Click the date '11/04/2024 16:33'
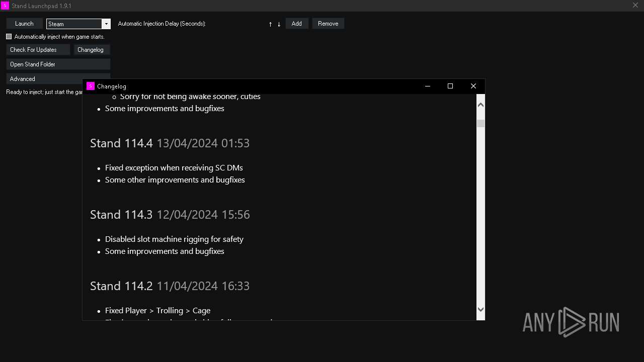The image size is (644, 362). [203, 286]
